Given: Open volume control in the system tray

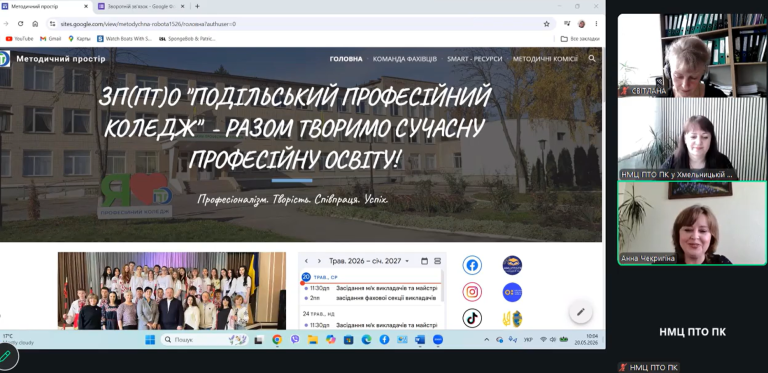Looking at the screenshot, I should pyautogui.click(x=553, y=339).
